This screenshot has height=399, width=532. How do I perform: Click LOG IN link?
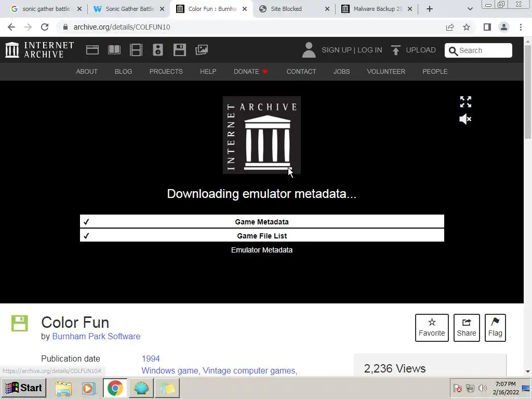369,50
